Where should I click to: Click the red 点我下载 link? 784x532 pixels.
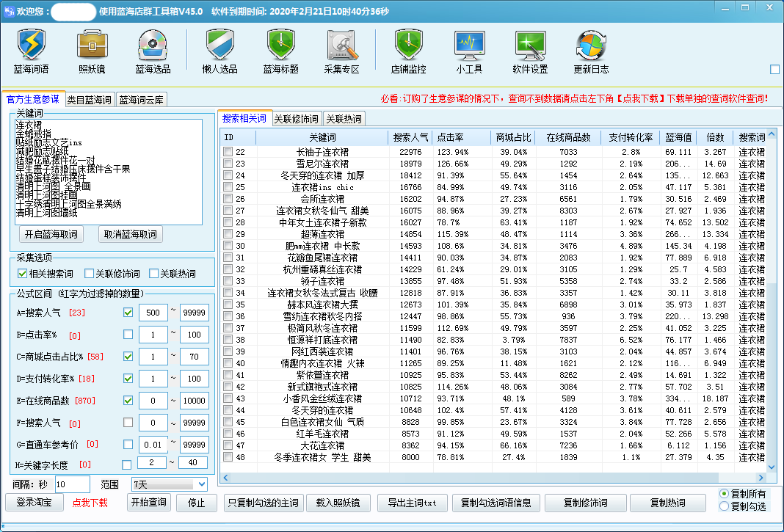pyautogui.click(x=90, y=503)
